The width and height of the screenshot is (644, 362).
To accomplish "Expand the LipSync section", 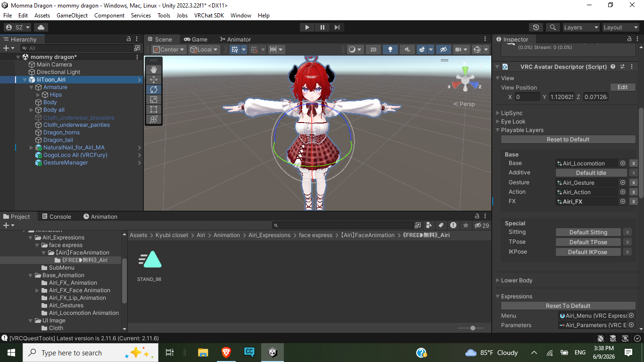I will [498, 113].
